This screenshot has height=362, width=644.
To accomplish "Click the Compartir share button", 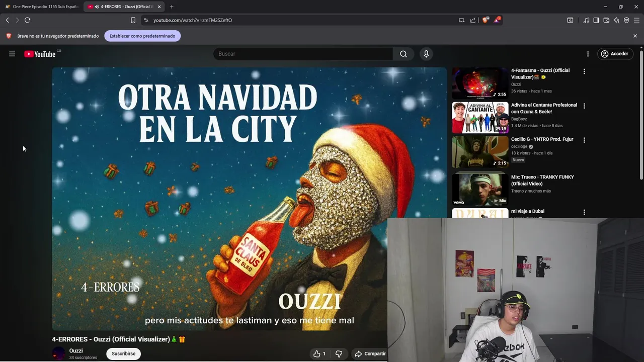I will click(x=370, y=354).
